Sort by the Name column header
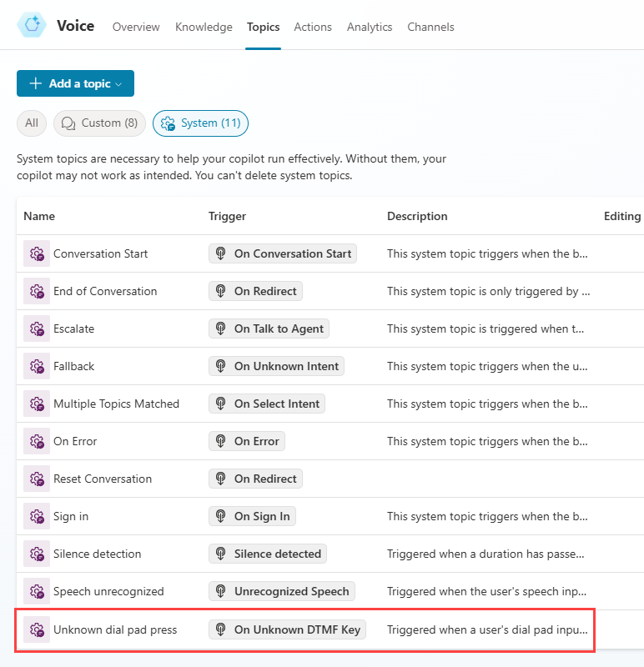 click(39, 216)
